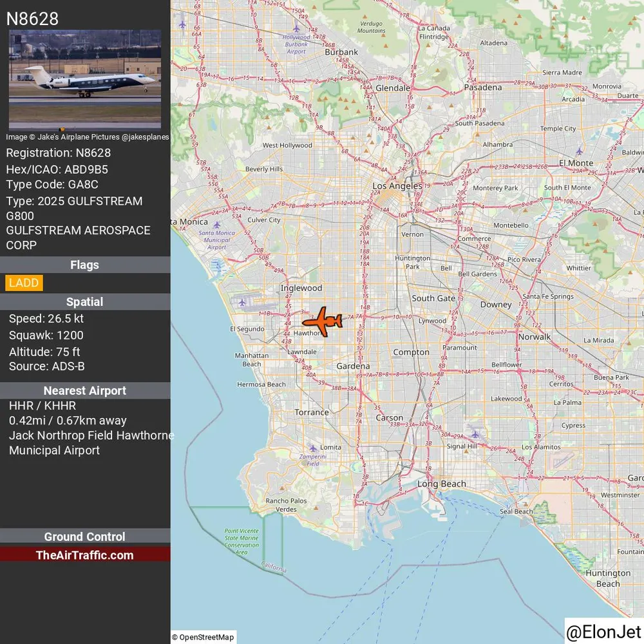Select the Ground Control section header
The width and height of the screenshot is (644, 644).
point(85,536)
